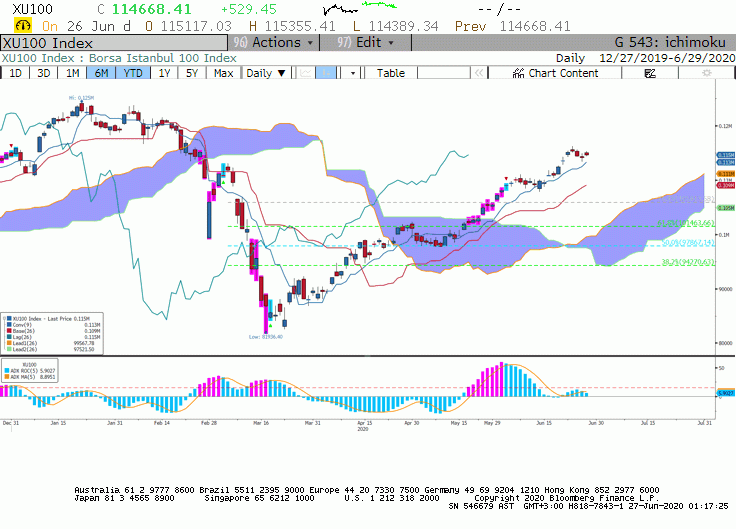Click the 0.12M price axis label

pos(725,126)
